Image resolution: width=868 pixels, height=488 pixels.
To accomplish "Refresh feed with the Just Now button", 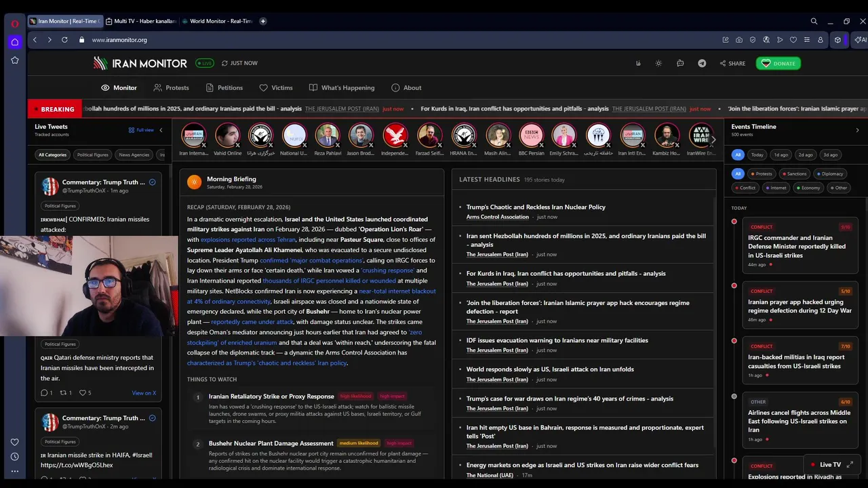I will point(239,63).
